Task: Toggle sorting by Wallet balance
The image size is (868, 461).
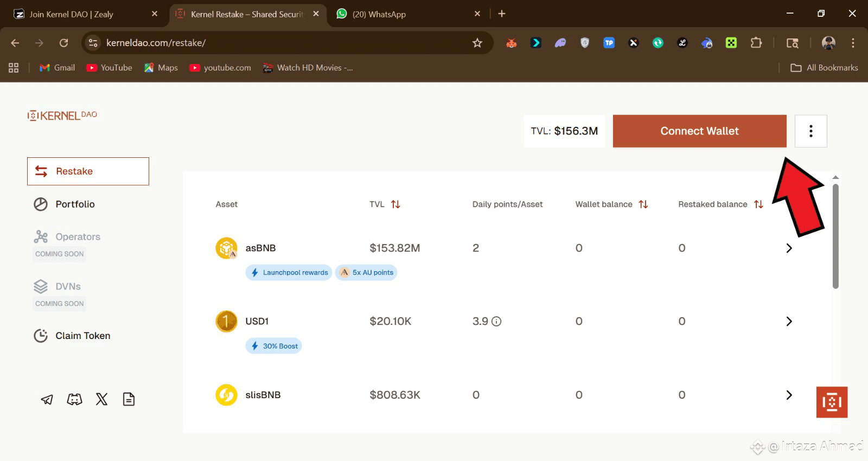Action: point(643,204)
